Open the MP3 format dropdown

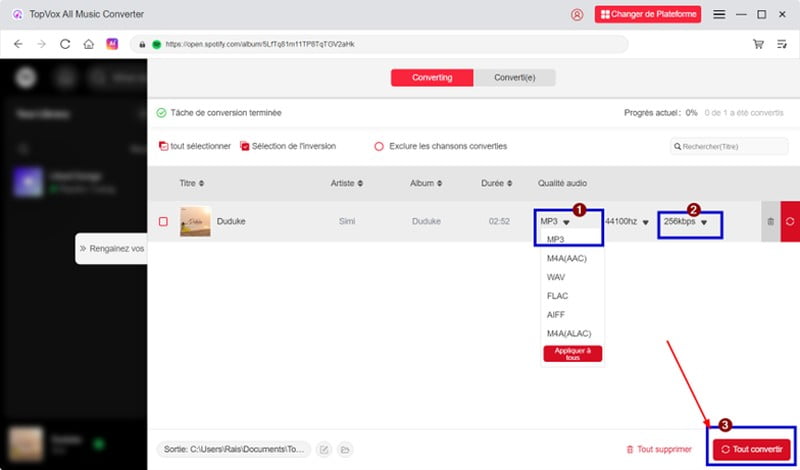[555, 221]
